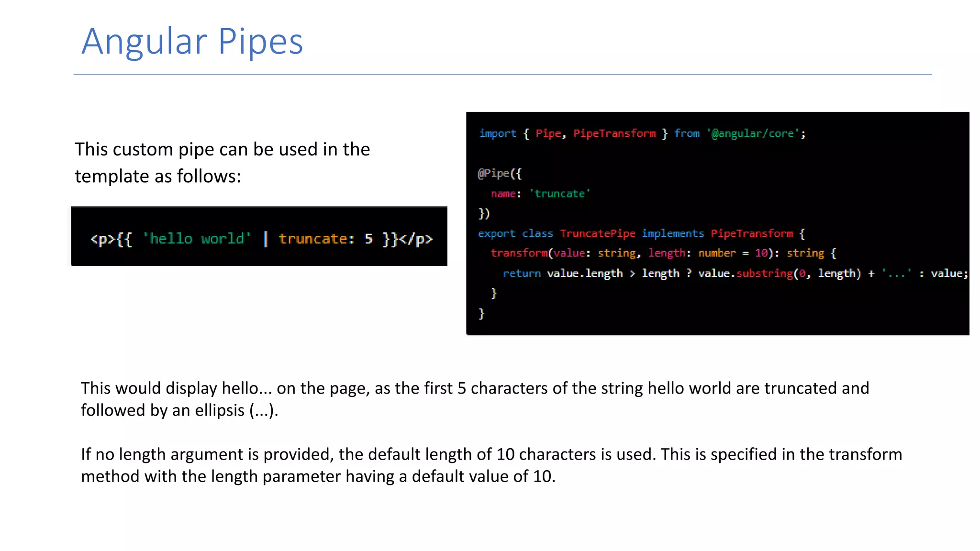This screenshot has height=551, width=980.
Task: Click the horizontal divider under the title
Action: [502, 74]
